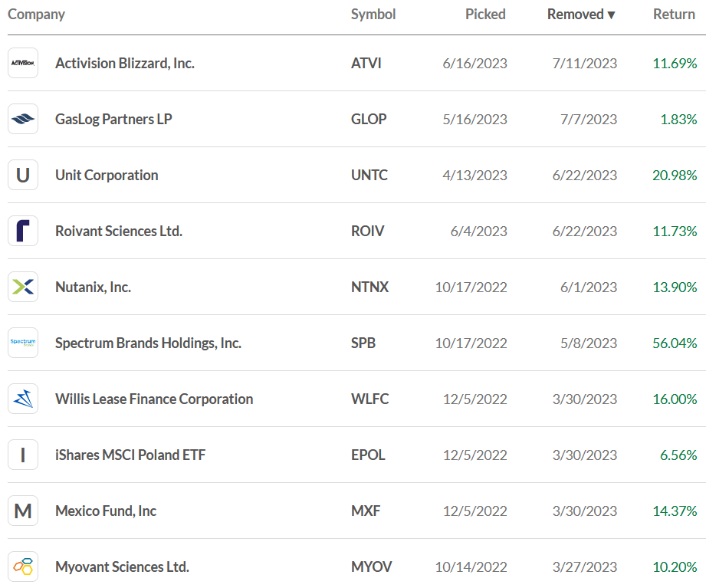Click the Myovant Sciences logo icon

click(x=23, y=567)
